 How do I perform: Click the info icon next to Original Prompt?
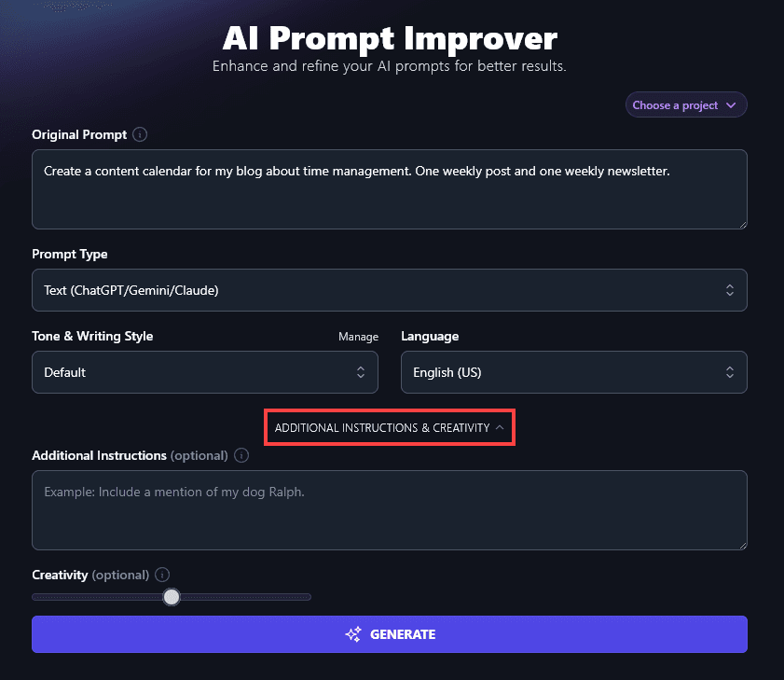tap(140, 134)
